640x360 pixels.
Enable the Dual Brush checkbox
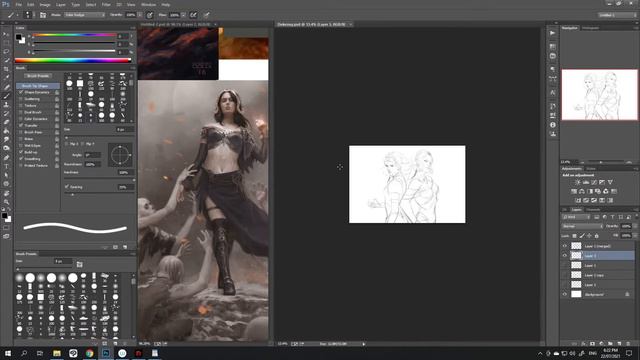pyautogui.click(x=21, y=112)
